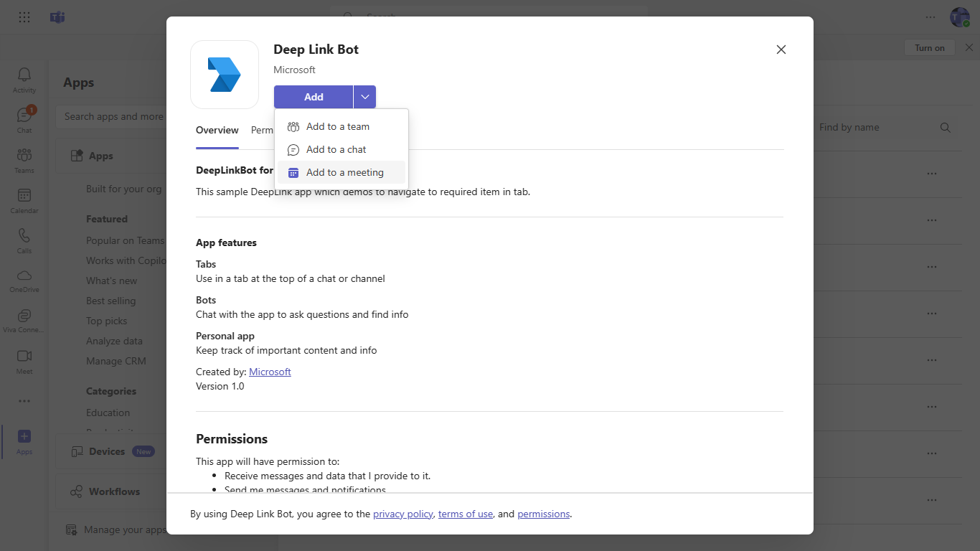Select Education under Categories

click(x=108, y=413)
